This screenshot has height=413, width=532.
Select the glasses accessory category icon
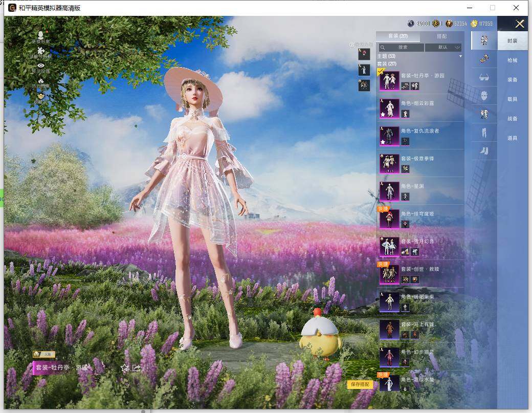[484, 77]
